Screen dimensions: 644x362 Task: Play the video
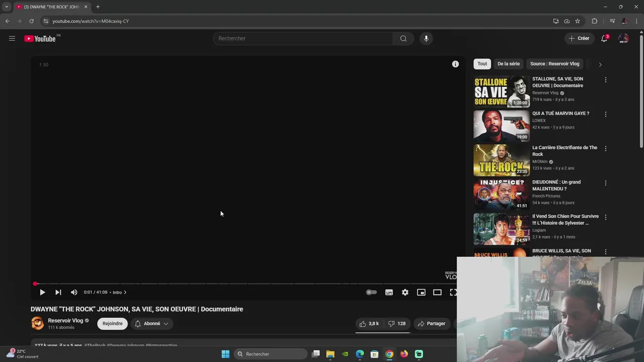pos(42,292)
